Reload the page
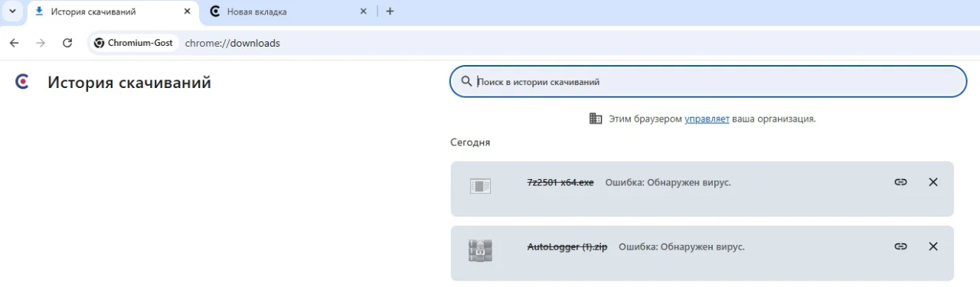Viewport: 980px width, 287px height. [x=67, y=43]
